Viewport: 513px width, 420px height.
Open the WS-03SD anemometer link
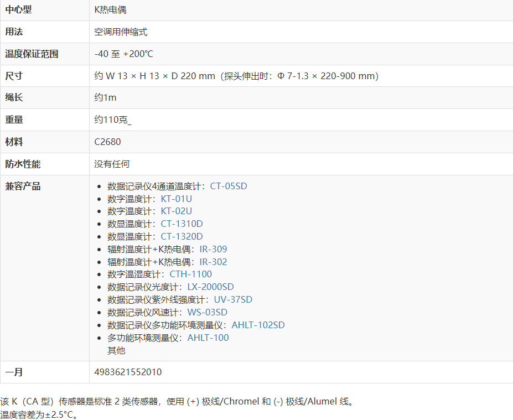(207, 312)
